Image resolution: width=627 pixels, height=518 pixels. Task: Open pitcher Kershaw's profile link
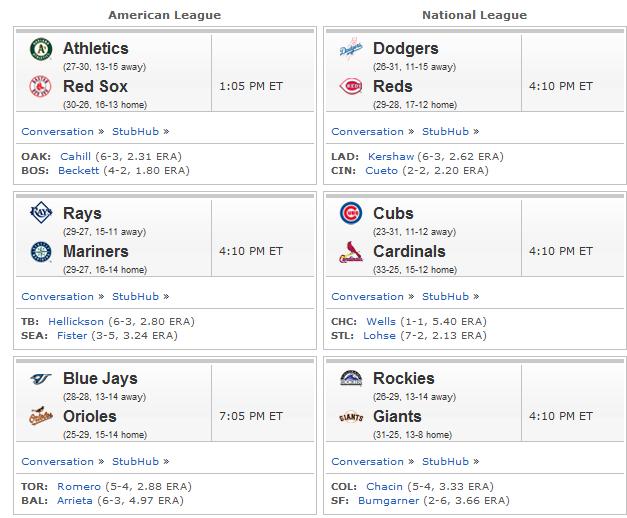391,156
